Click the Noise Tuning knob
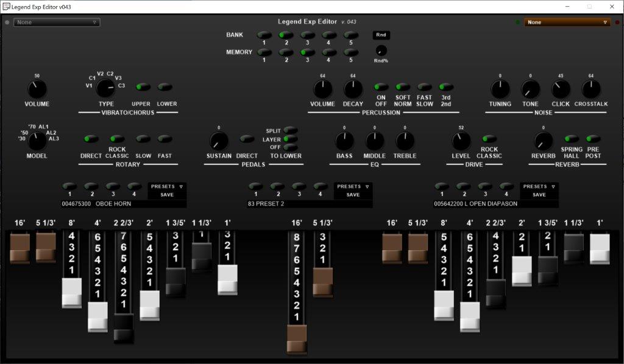Screen dimensions: 624x364 [500, 89]
